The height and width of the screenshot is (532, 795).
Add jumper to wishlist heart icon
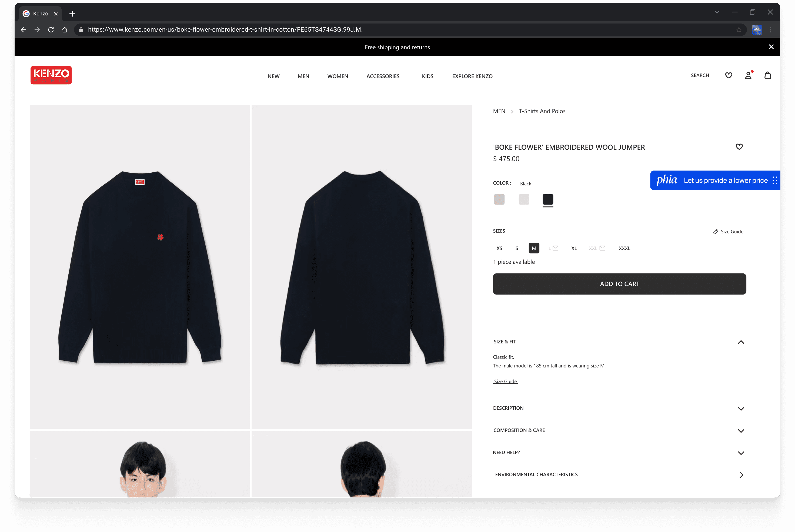click(739, 146)
